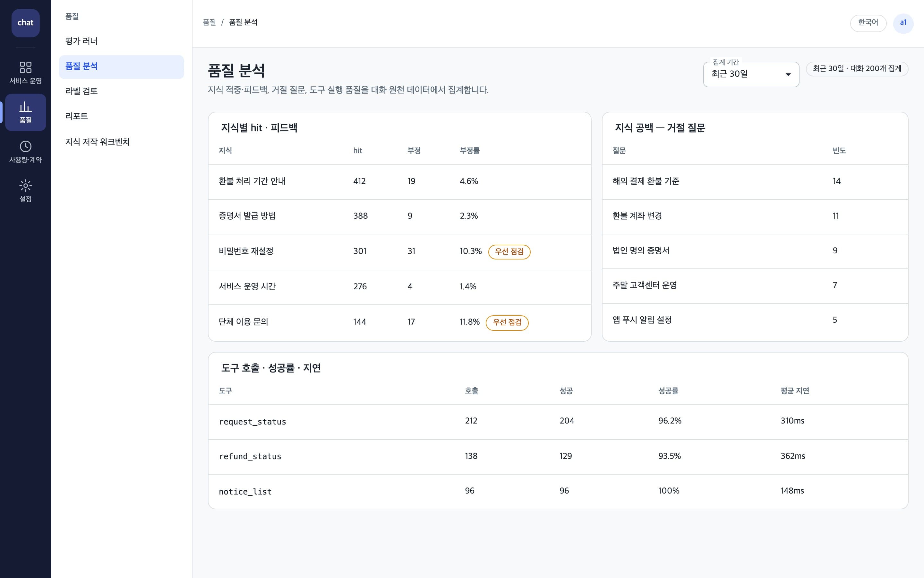Click the 성공률 column header

pyautogui.click(x=668, y=391)
